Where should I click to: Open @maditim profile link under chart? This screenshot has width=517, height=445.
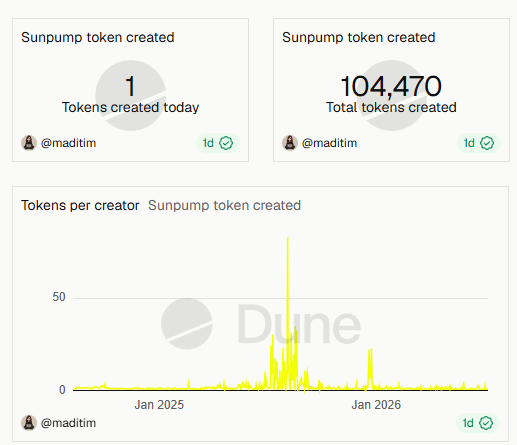click(x=68, y=423)
